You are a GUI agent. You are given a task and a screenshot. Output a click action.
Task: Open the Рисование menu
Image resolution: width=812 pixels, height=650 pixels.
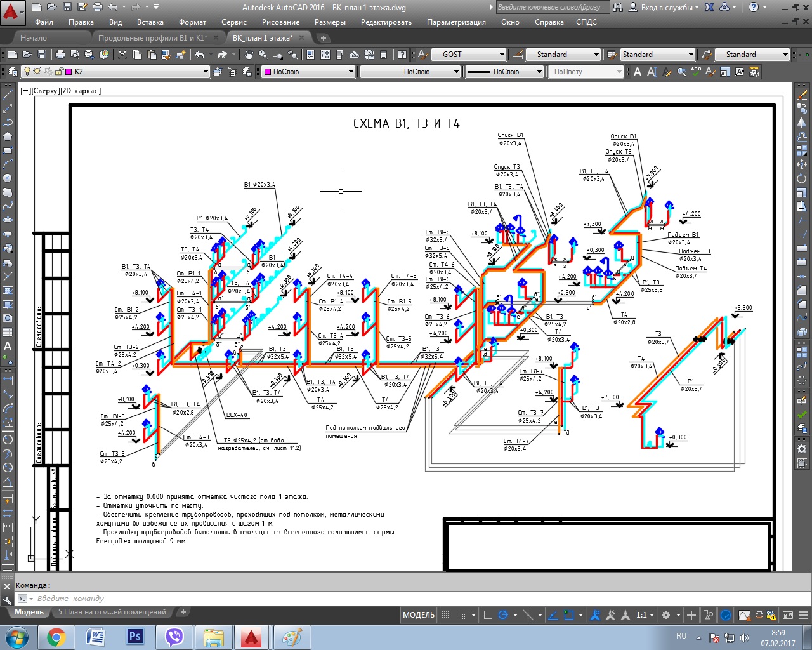click(x=280, y=22)
